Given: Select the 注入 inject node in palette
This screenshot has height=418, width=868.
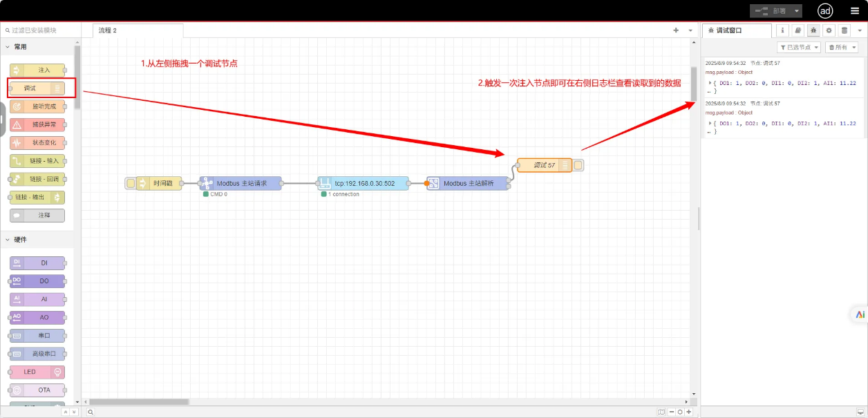Looking at the screenshot, I should click(37, 70).
